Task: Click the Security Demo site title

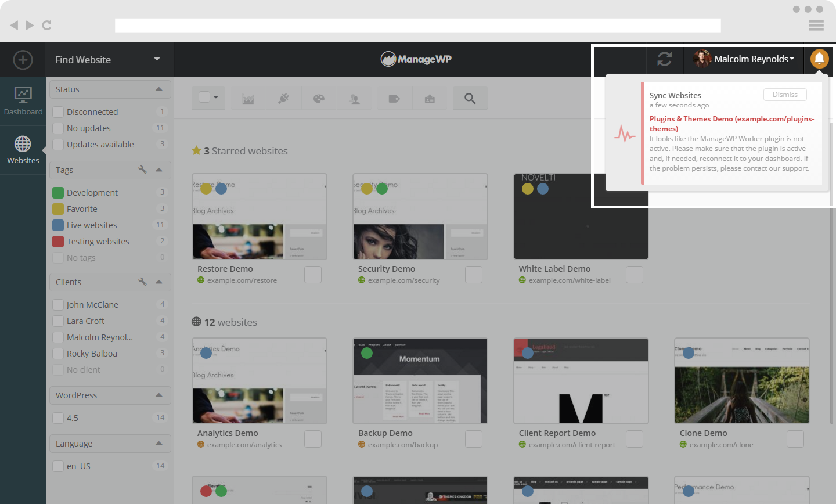Action: [x=387, y=269]
